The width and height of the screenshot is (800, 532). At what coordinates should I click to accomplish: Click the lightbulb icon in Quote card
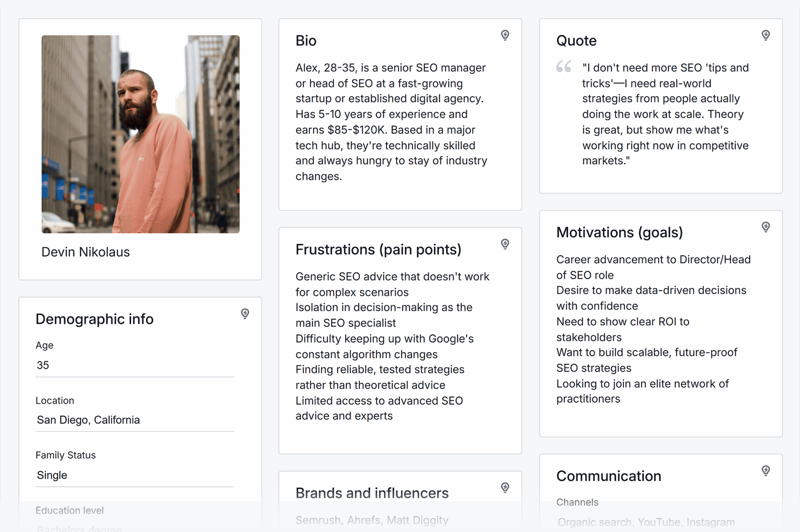766,36
